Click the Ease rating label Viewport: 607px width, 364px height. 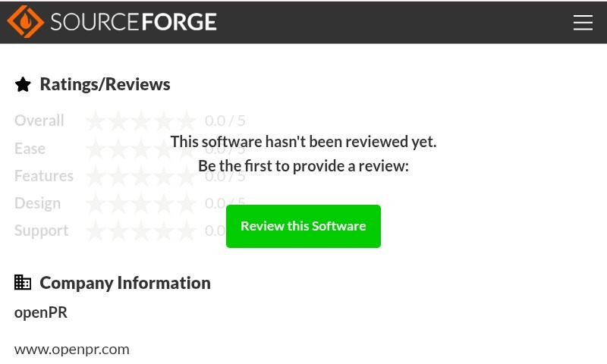[x=30, y=149]
